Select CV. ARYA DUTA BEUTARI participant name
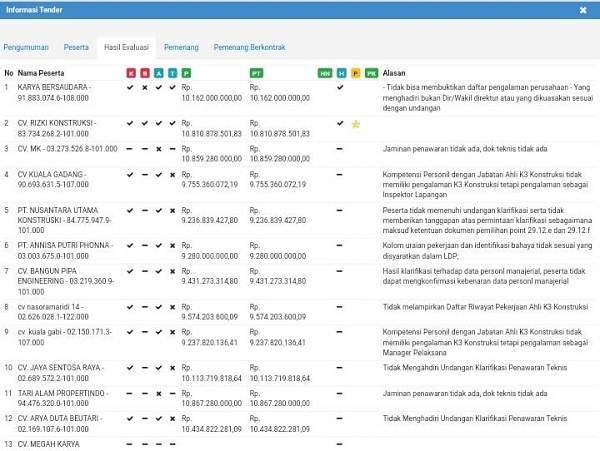600x451 pixels. pyautogui.click(x=60, y=424)
